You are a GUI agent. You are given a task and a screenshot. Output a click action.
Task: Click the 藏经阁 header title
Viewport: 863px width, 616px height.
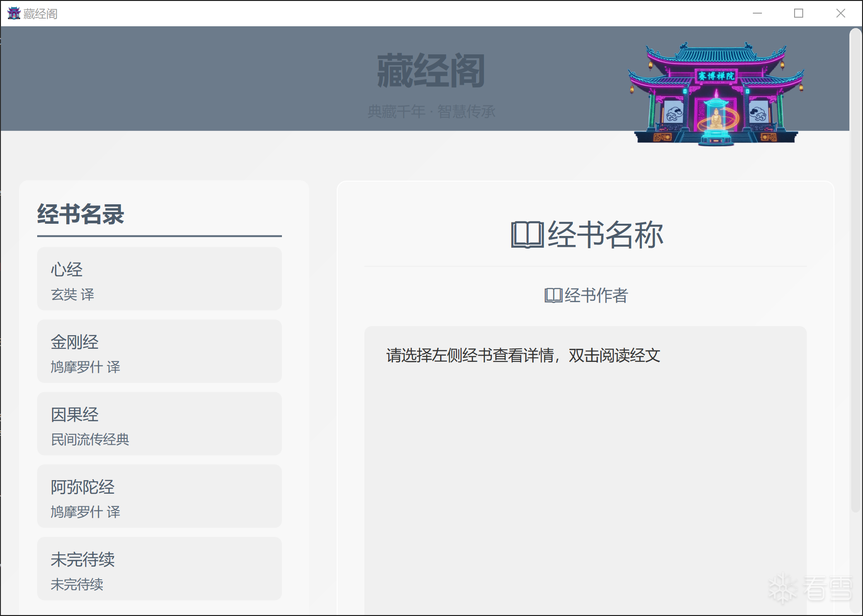coord(431,71)
